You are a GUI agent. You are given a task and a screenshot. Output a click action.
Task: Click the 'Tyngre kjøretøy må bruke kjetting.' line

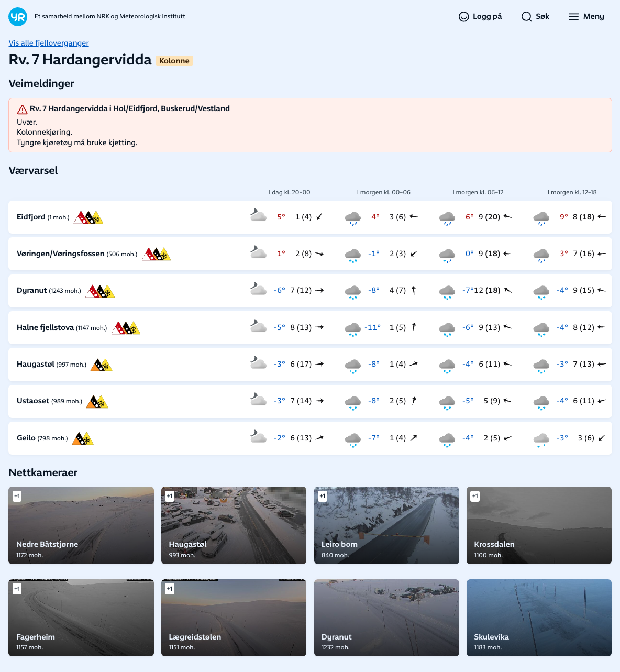point(77,142)
